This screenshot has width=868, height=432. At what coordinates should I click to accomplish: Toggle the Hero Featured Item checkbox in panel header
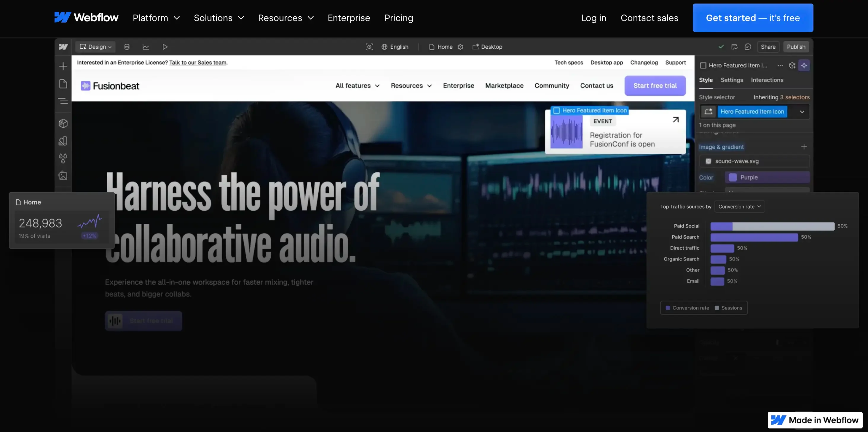click(703, 66)
